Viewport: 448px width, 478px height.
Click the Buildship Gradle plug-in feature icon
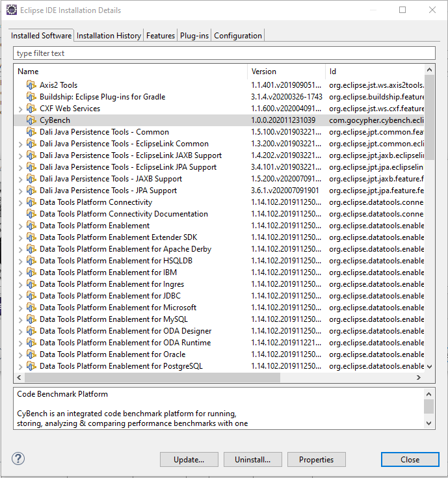[x=31, y=97]
